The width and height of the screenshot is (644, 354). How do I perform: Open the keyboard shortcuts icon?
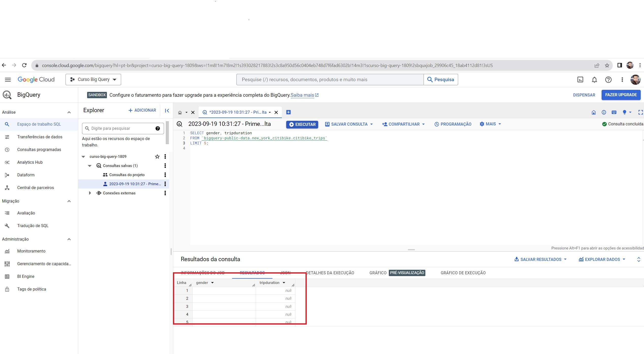pos(614,112)
